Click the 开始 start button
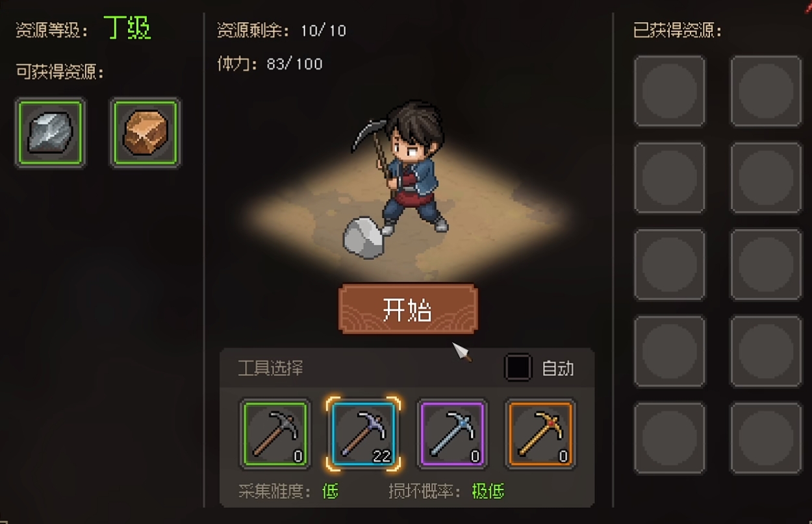The height and width of the screenshot is (524, 812). 408,310
